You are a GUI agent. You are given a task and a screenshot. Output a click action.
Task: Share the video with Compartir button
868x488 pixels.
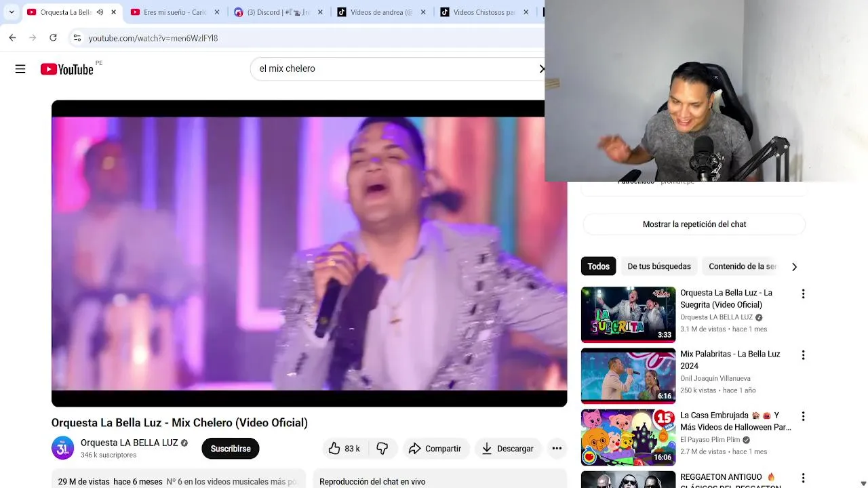pos(435,449)
